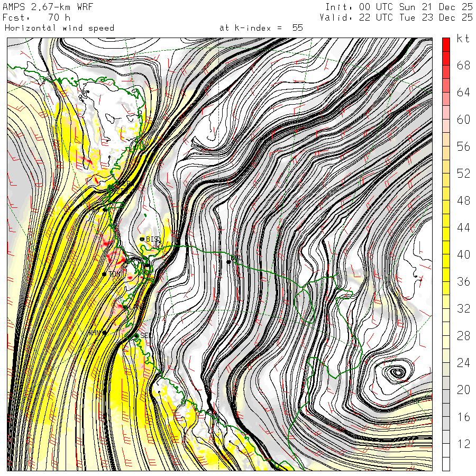This screenshot has height=476, width=476.
Task: Click the 12 value on the colorbar scale
Action: [x=463, y=444]
